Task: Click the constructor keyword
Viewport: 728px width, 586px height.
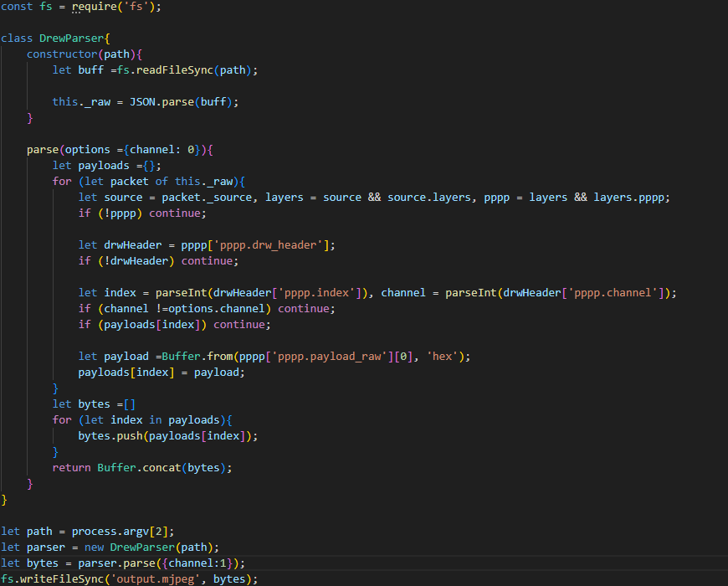Action: point(62,54)
